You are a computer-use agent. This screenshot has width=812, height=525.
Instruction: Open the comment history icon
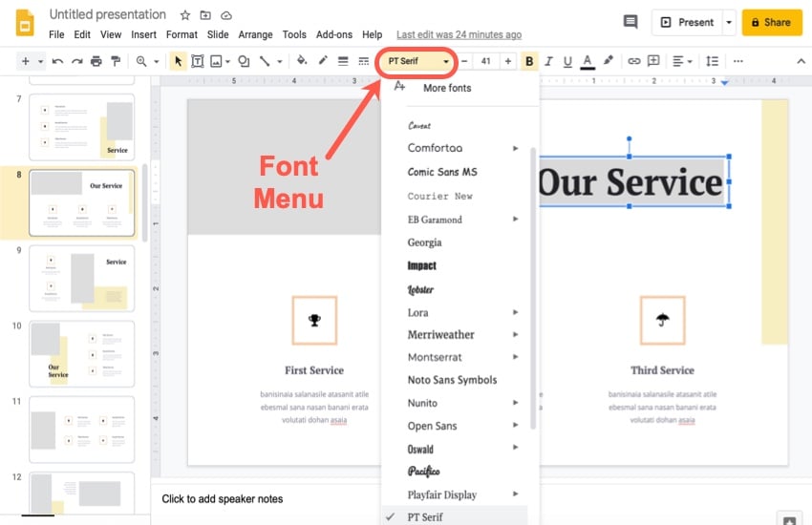(630, 22)
